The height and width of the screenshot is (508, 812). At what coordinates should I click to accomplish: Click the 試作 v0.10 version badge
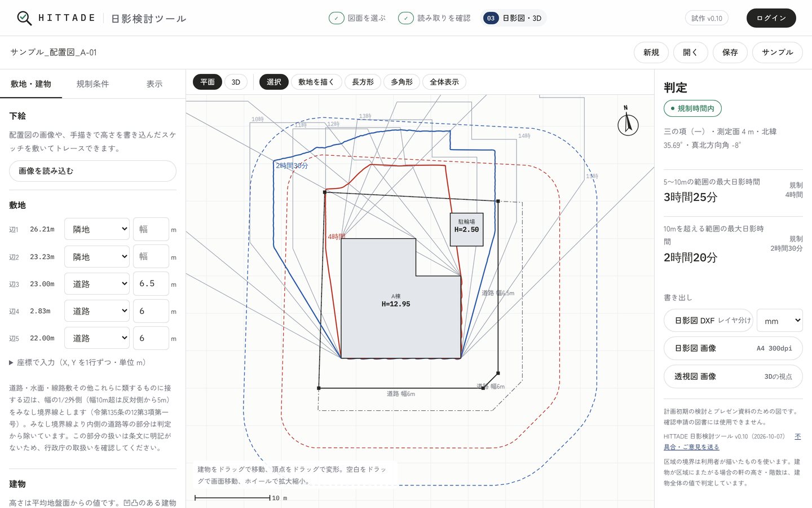(x=707, y=18)
